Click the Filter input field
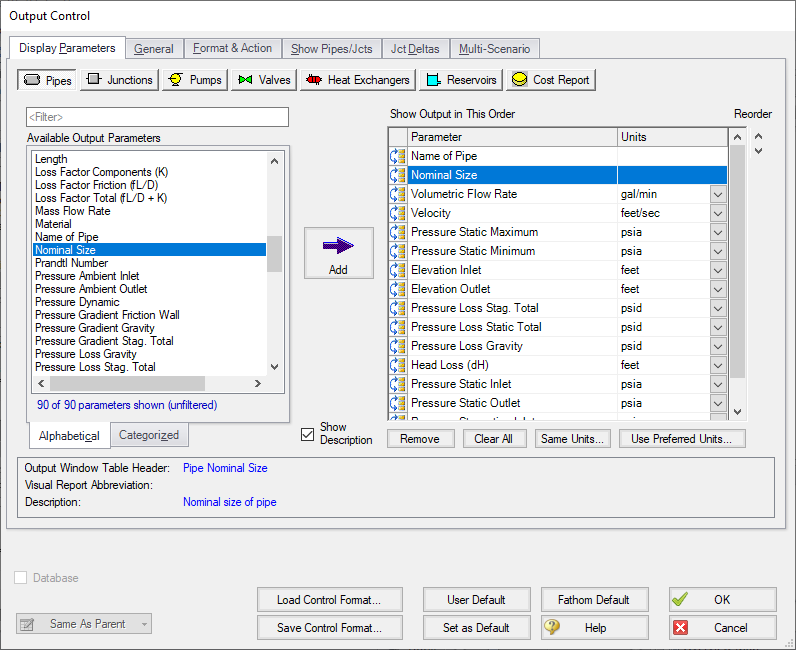 pyautogui.click(x=157, y=117)
